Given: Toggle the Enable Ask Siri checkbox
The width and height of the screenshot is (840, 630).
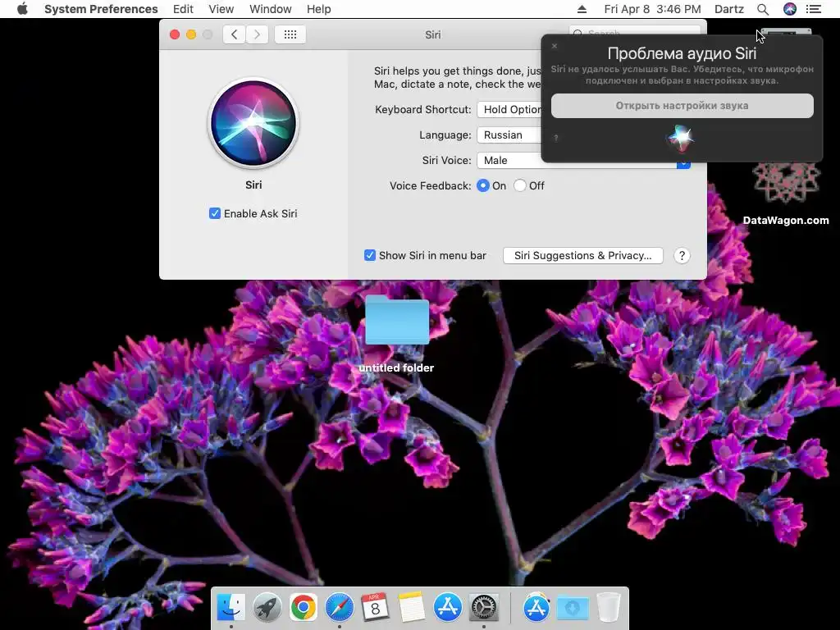Looking at the screenshot, I should point(215,213).
